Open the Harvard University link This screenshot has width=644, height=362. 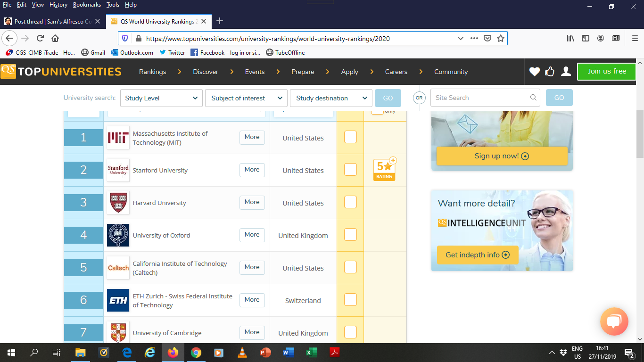(159, 203)
